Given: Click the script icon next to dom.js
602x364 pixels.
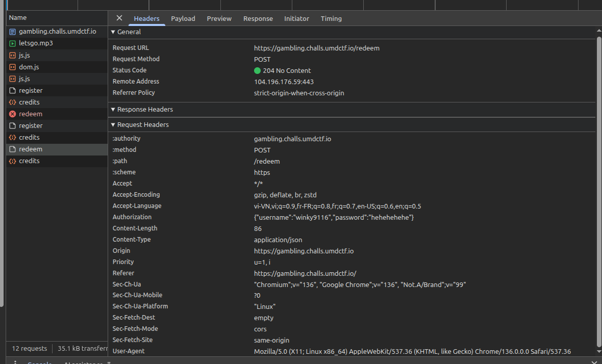Looking at the screenshot, I should [13, 67].
